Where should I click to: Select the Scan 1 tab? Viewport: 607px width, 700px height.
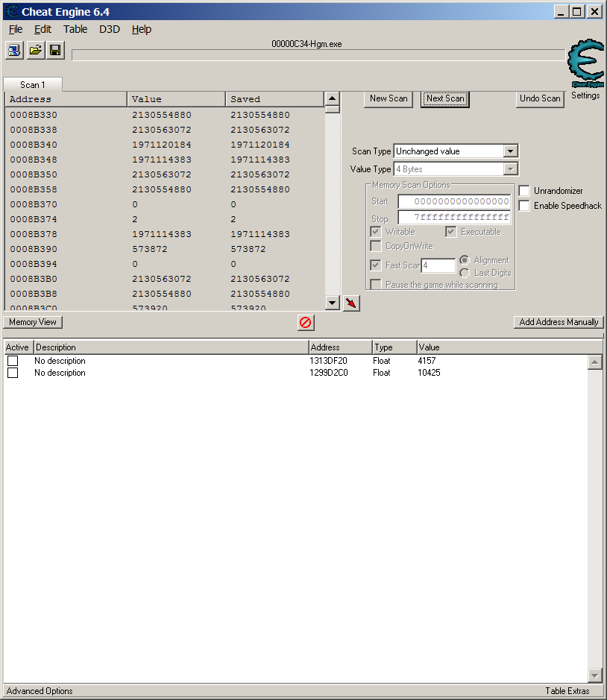[33, 85]
